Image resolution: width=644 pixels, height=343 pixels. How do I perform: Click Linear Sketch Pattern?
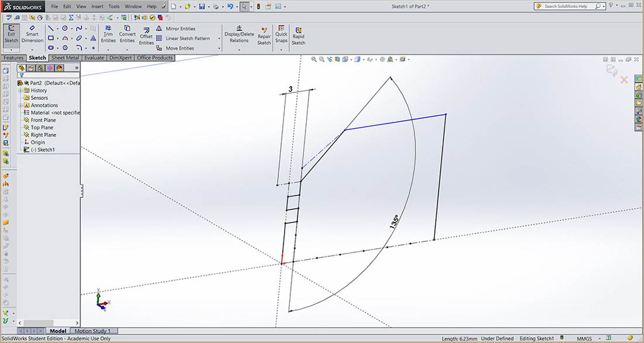tap(183, 38)
